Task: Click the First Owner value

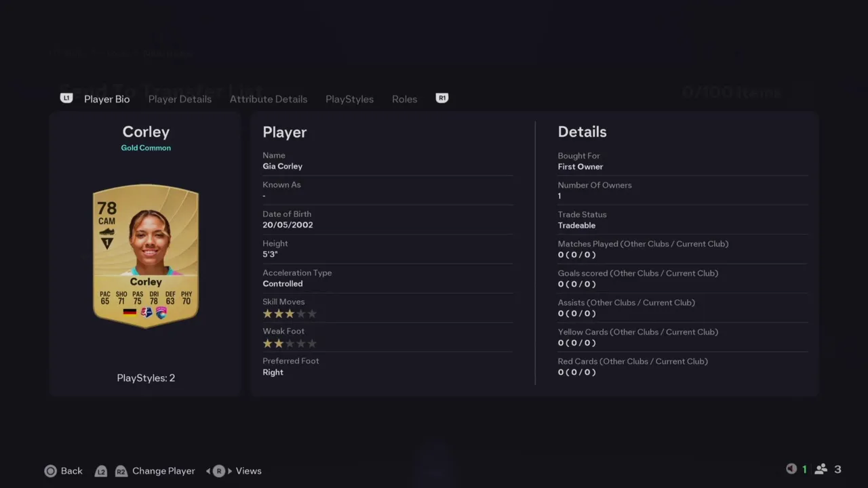Action: 580,167
